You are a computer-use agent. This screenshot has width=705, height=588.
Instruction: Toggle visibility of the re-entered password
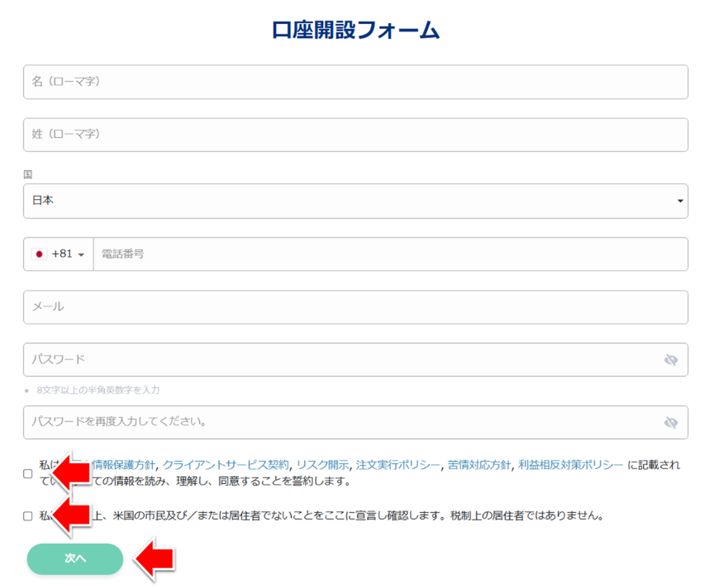point(670,422)
